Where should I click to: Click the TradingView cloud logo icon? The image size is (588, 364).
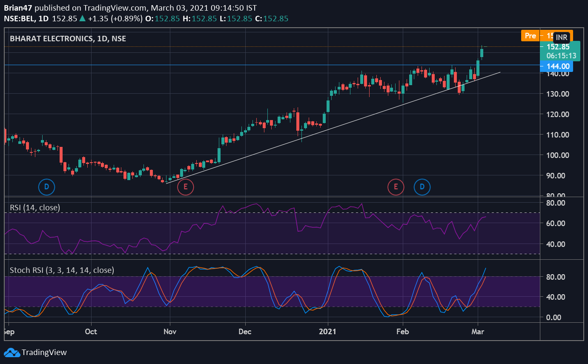[12, 353]
